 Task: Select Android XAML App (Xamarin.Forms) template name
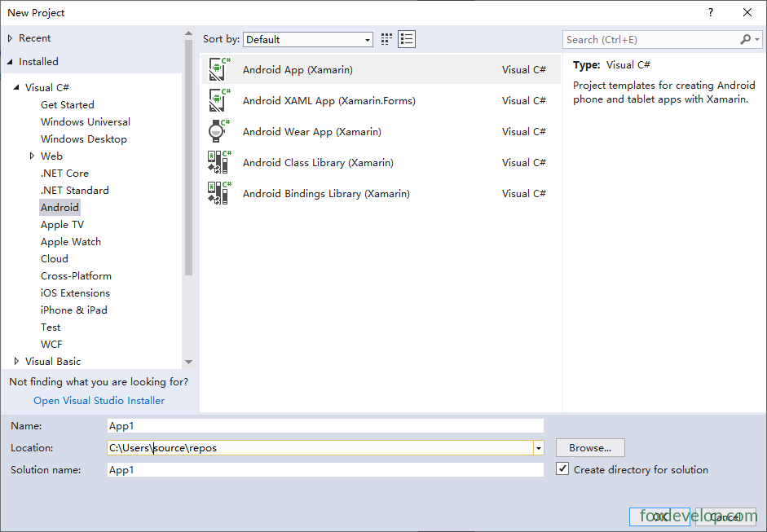[x=329, y=100]
